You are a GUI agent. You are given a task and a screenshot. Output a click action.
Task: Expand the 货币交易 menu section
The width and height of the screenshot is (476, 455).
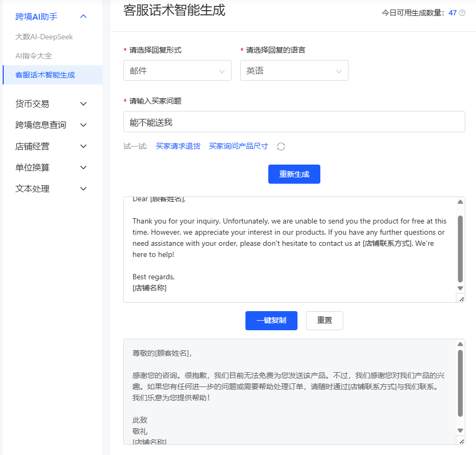pos(51,104)
